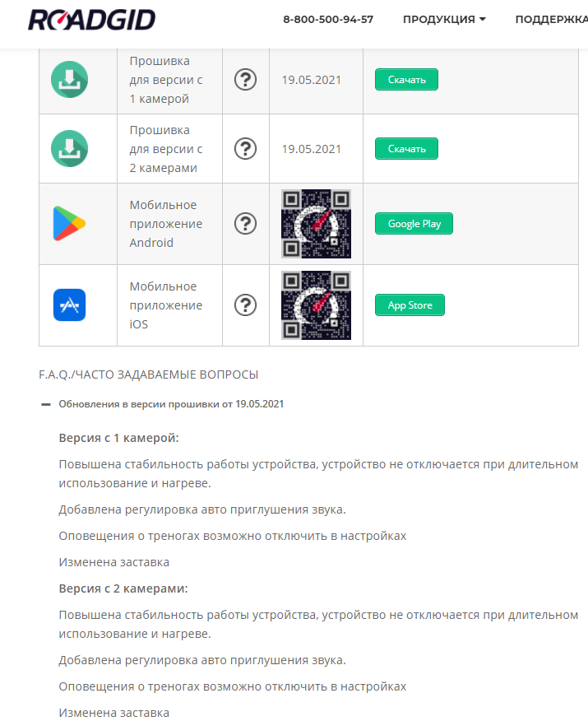Screen dimensions: 588x721
Task: Click the iOS app QR code
Action: 316,305
